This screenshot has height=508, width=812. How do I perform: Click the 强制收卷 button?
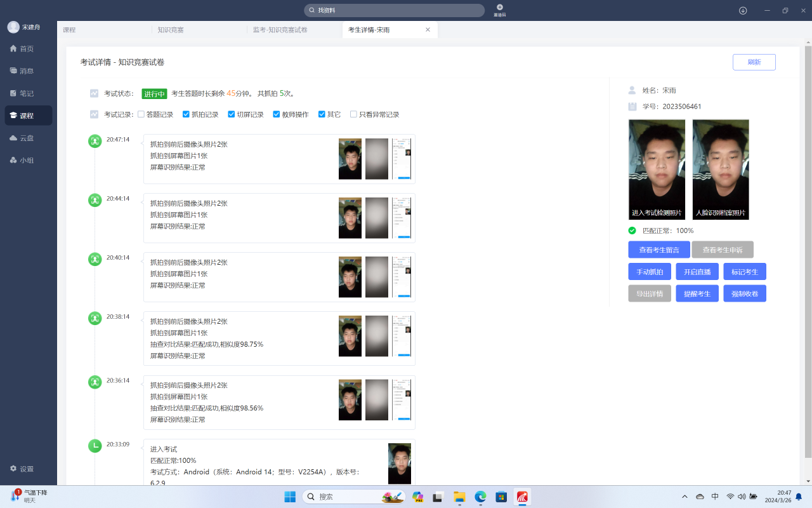coord(745,293)
